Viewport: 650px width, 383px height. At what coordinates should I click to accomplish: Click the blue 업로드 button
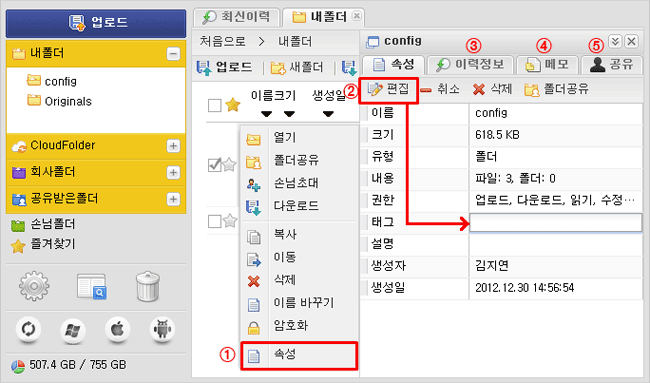96,23
